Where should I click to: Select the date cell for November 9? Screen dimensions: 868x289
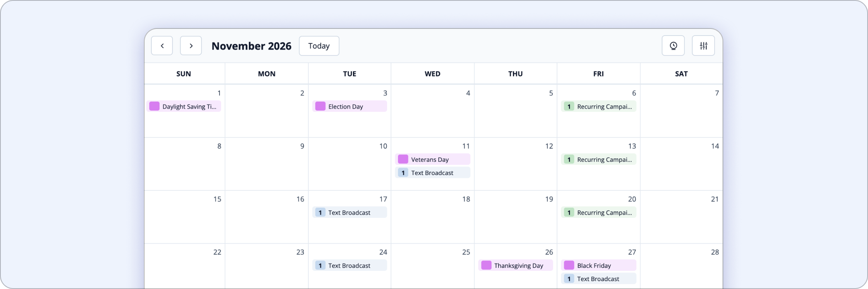click(267, 164)
